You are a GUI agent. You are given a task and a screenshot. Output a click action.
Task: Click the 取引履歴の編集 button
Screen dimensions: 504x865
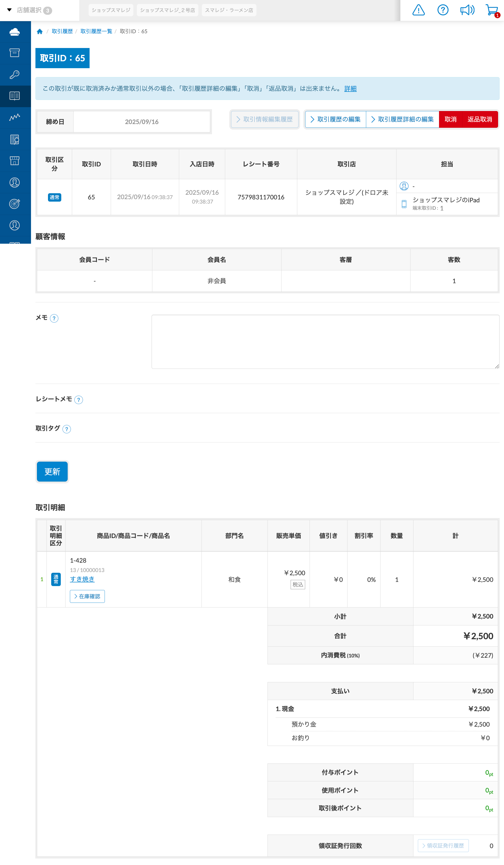coord(335,119)
